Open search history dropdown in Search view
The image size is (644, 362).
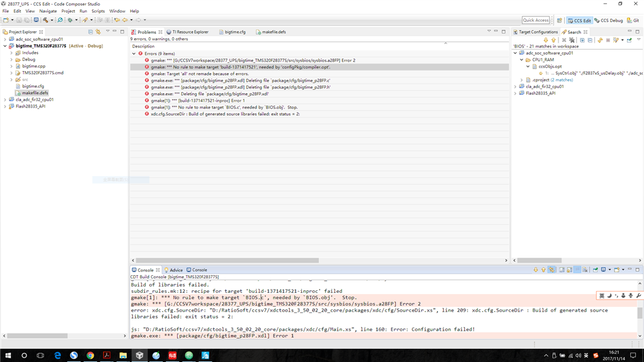pos(622,40)
